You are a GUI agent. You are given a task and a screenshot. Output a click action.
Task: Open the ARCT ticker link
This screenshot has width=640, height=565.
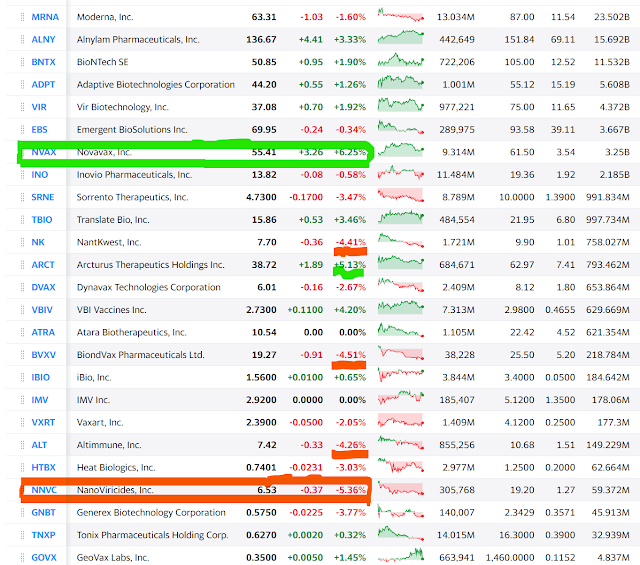[43, 265]
